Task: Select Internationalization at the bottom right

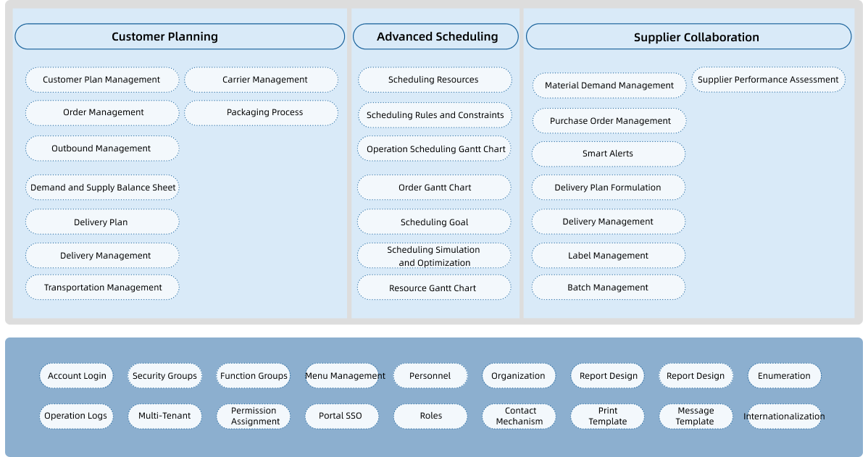Action: (x=784, y=416)
